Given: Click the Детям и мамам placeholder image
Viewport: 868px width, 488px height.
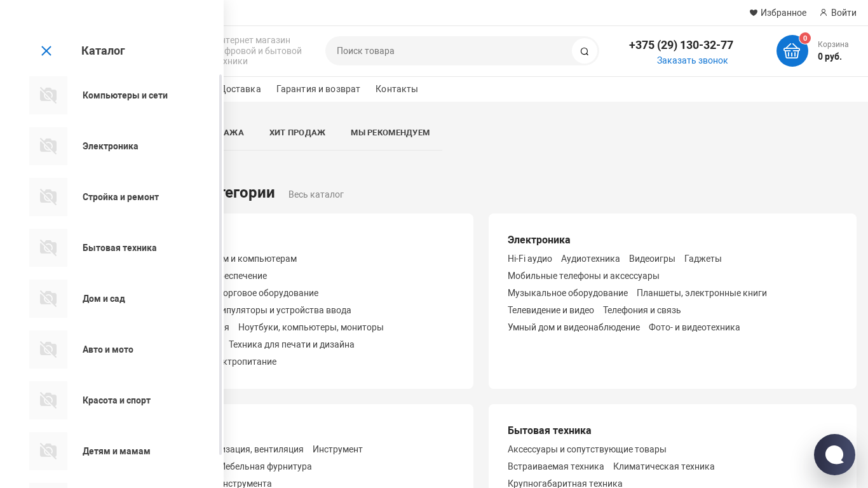Looking at the screenshot, I should [x=48, y=451].
